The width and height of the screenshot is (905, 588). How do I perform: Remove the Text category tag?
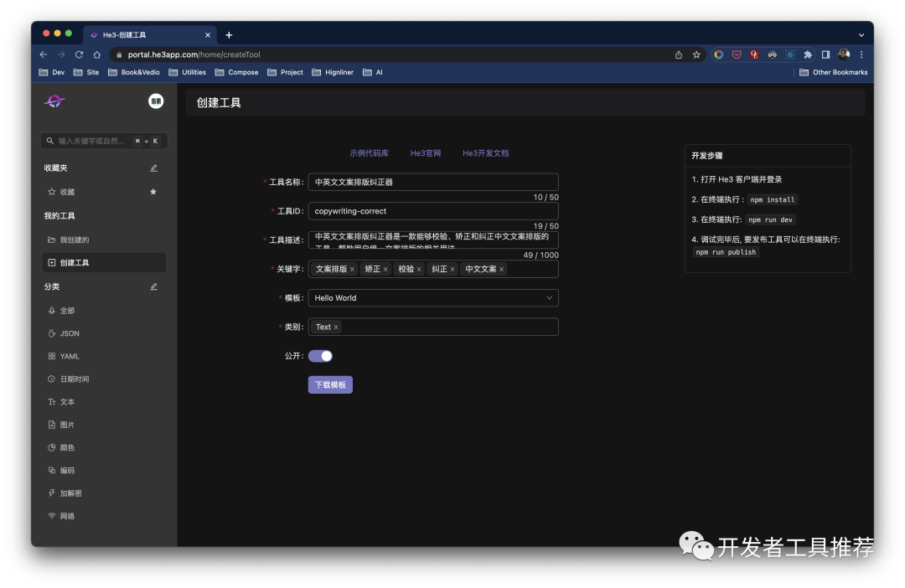(336, 328)
